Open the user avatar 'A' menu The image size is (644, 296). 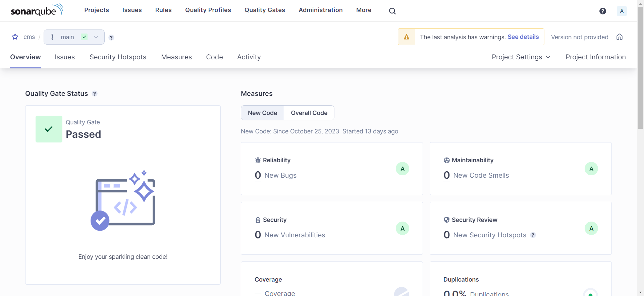pyautogui.click(x=622, y=11)
